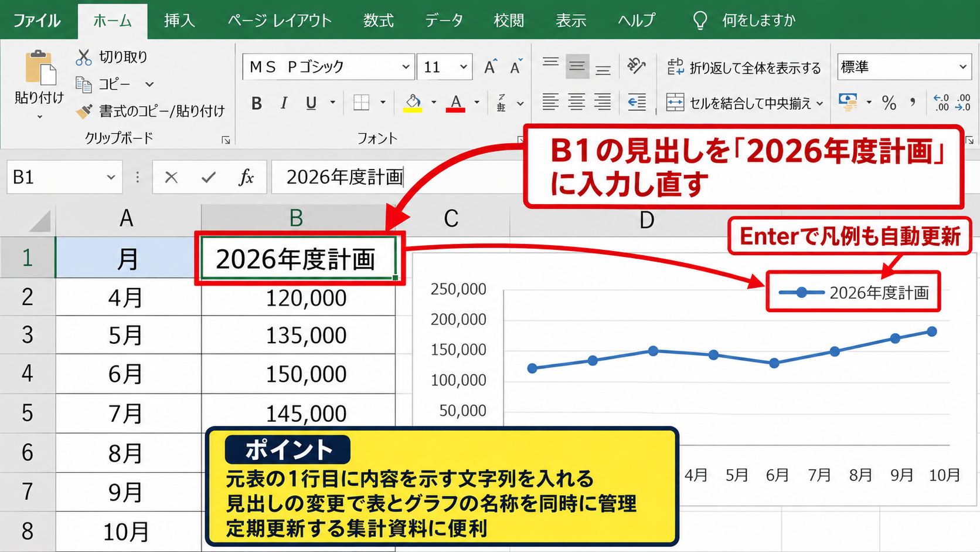Click the Select All corner triangle
This screenshot has width=980, height=552.
[40, 221]
